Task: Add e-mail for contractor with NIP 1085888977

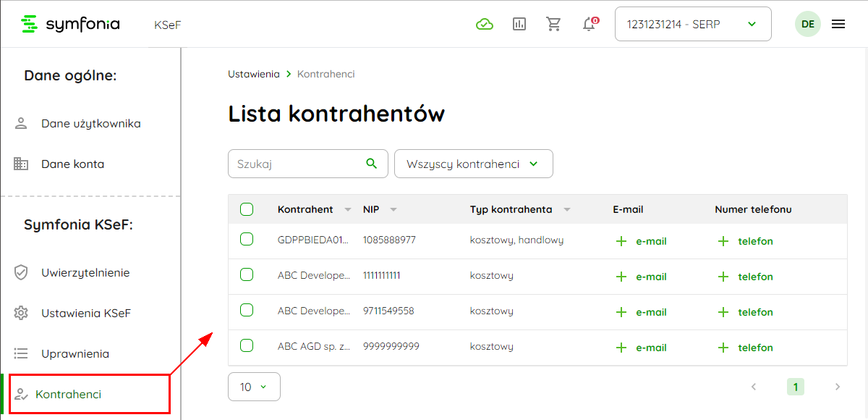Action: pyautogui.click(x=641, y=241)
